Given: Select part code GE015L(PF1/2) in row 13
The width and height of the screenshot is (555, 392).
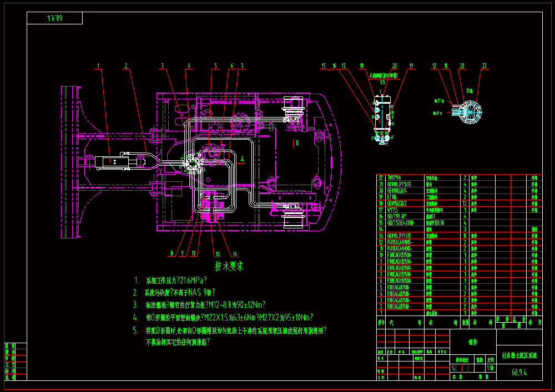Looking at the screenshot, I should [x=400, y=236].
